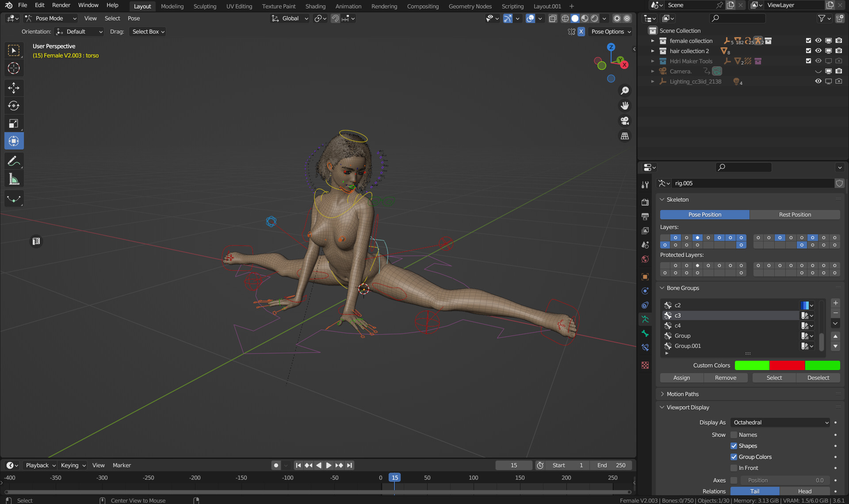Image resolution: width=849 pixels, height=504 pixels.
Task: Open the Tool properties tab
Action: coord(645,185)
